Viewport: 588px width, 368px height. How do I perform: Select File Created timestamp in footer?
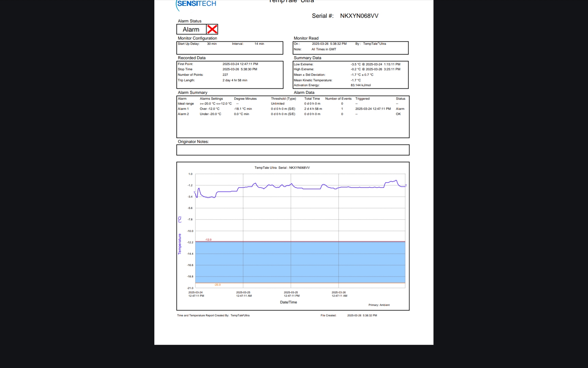click(x=362, y=316)
